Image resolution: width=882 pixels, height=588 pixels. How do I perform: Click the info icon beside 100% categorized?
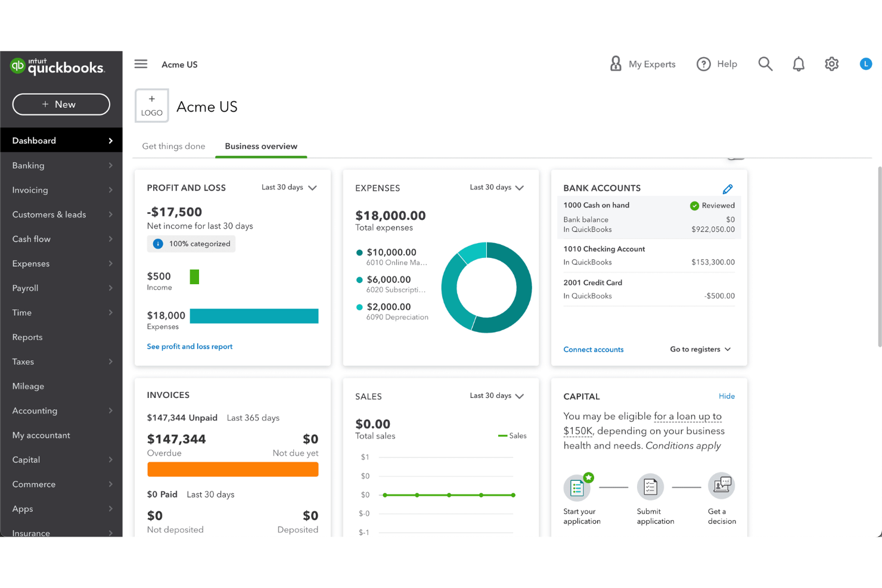(x=158, y=244)
